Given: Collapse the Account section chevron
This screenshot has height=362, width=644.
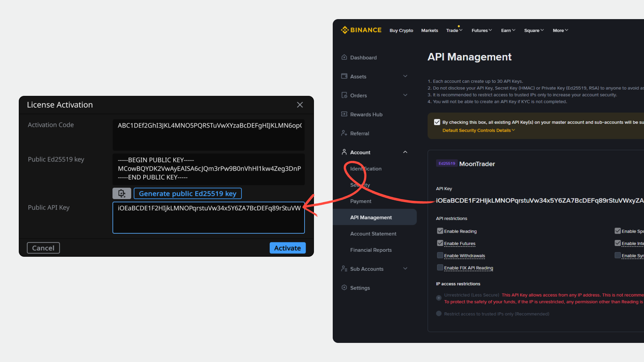Looking at the screenshot, I should (x=405, y=152).
